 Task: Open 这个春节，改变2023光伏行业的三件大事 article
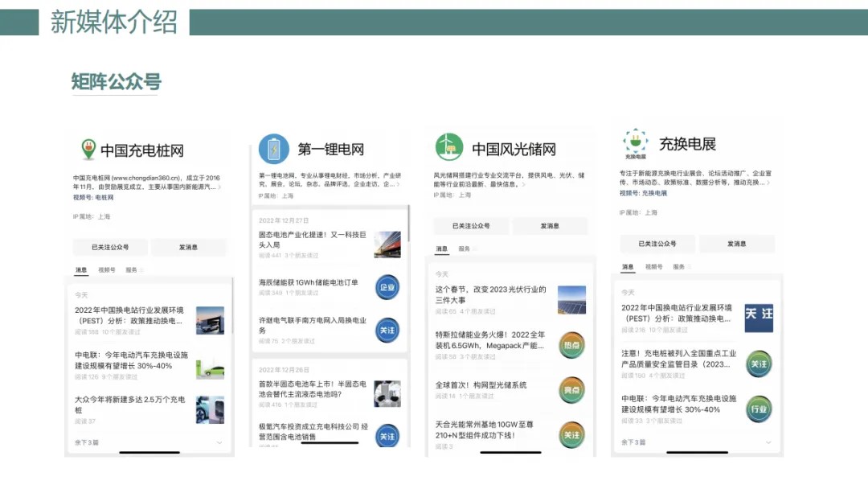490,294
